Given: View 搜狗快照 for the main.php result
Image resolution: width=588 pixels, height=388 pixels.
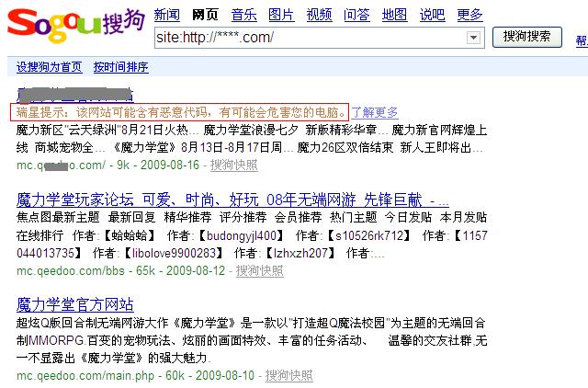Looking at the screenshot, I should tap(288, 375).
